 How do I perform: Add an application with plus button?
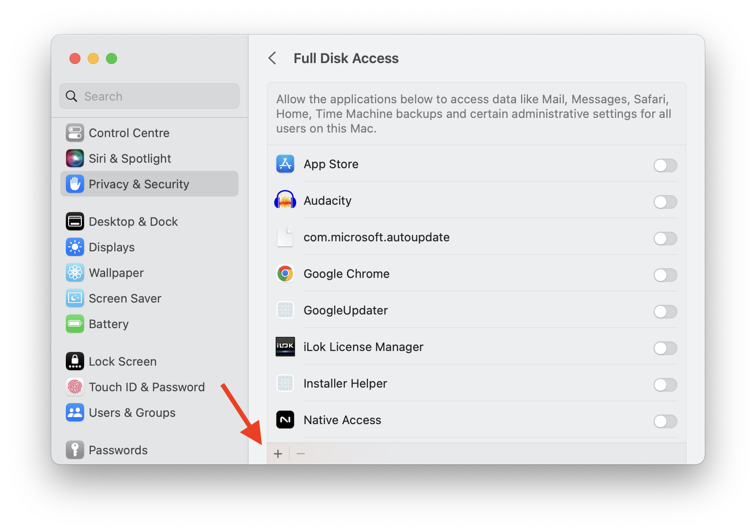click(278, 454)
